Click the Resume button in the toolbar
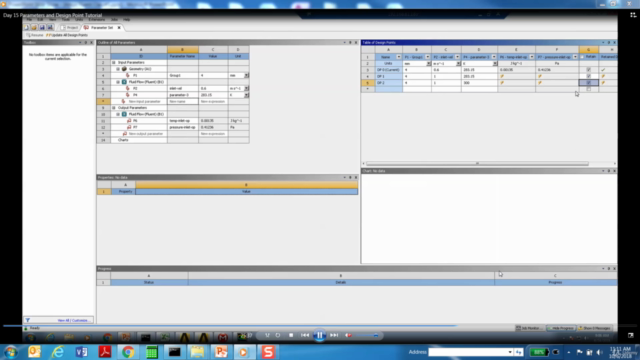Screen dimensions: 640x360 click(34, 35)
